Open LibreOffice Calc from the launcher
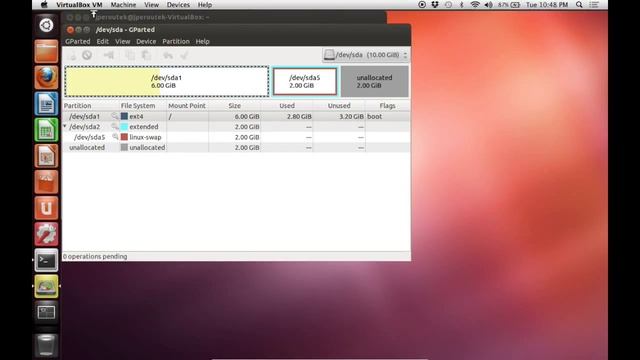 [x=46, y=129]
